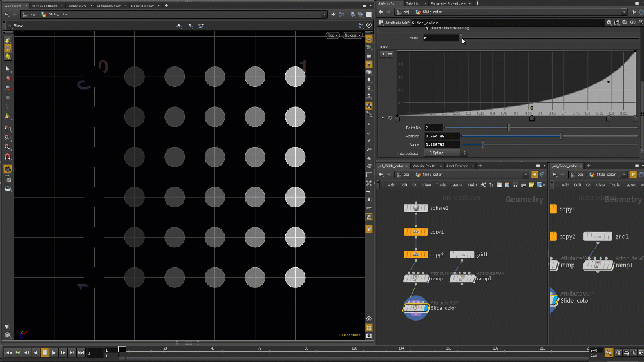Toggle the lock icon on the display toolbar
The height and width of the screenshot is (362, 644).
[369, 55]
